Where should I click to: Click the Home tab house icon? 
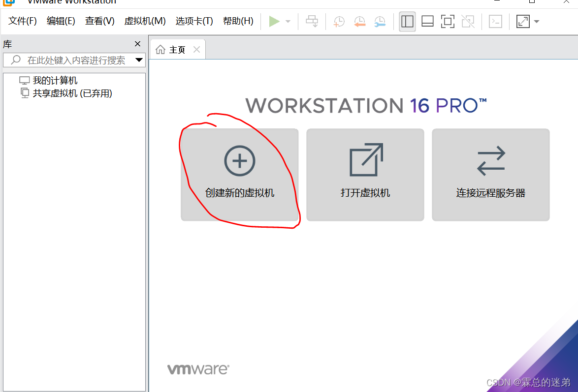tap(161, 49)
